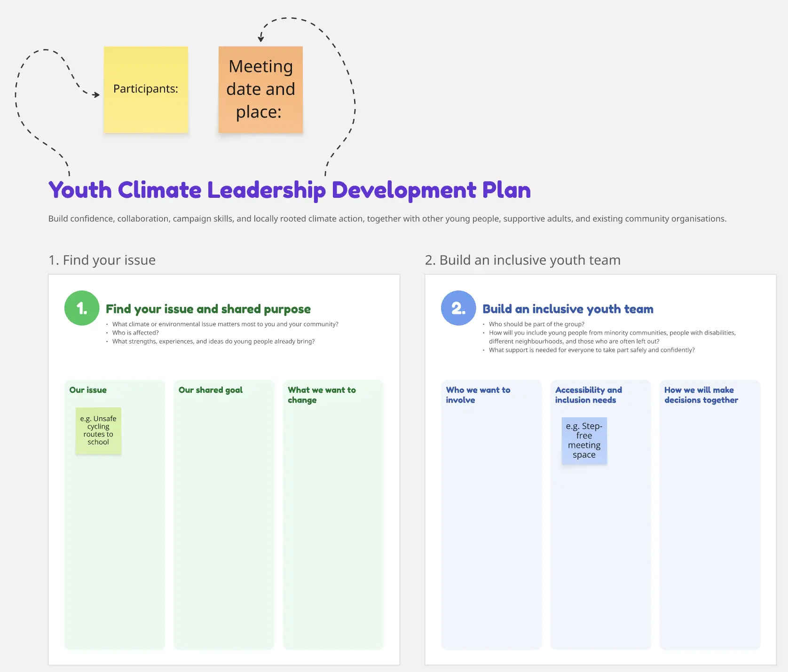Click the 'Build confidence, collaboration' subtitle paragraph
Screen dimensions: 788x672
tap(387, 219)
